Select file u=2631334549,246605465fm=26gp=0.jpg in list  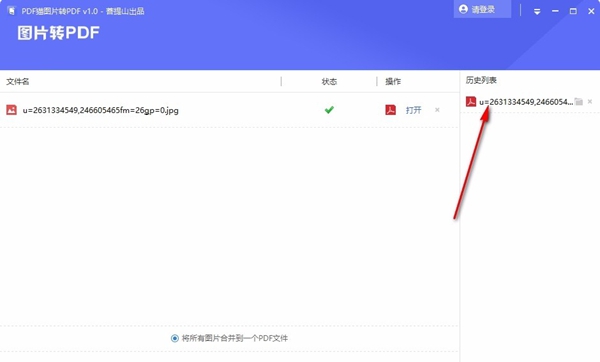(x=101, y=110)
